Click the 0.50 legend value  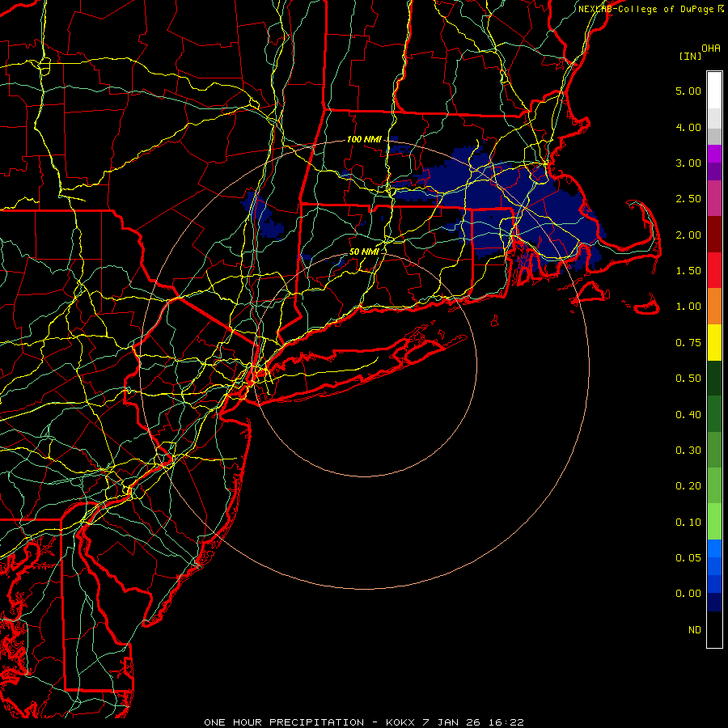coord(688,379)
